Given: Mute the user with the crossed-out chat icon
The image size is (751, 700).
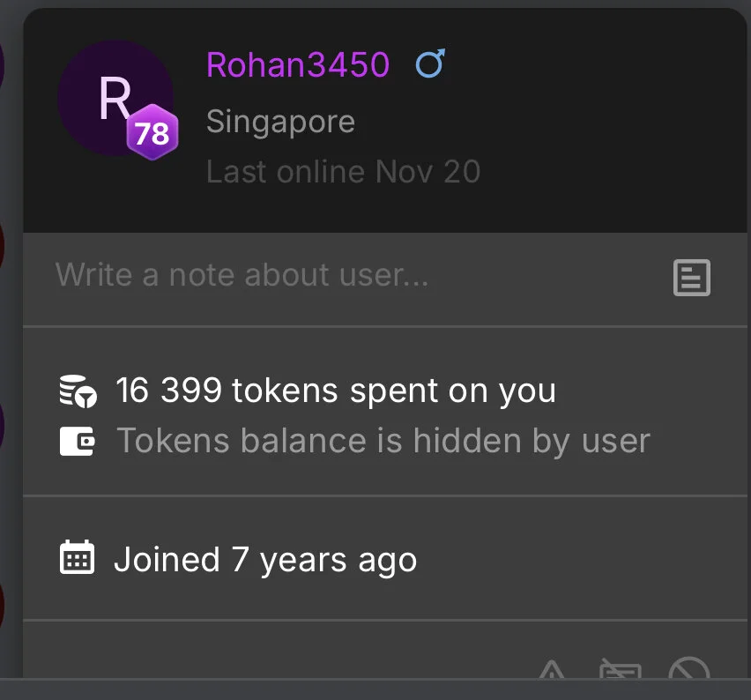Looking at the screenshot, I should (621, 672).
